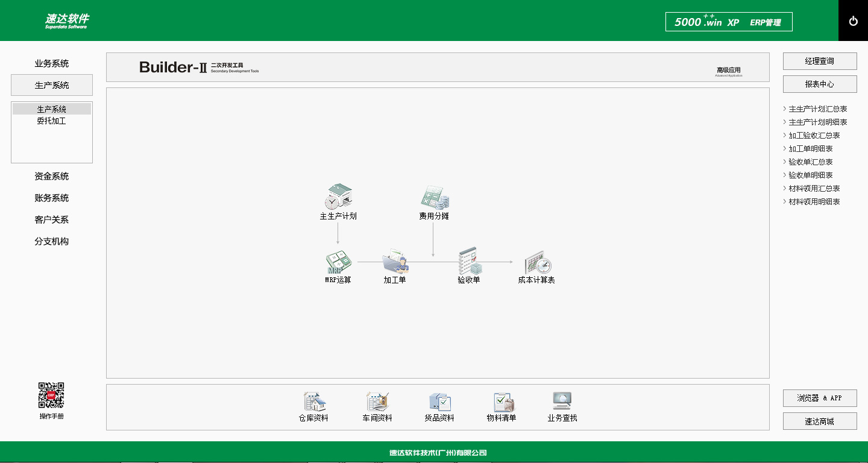Viewport: 868px width, 463px height.
Task: Open the 货品资料 icon
Action: (439, 402)
